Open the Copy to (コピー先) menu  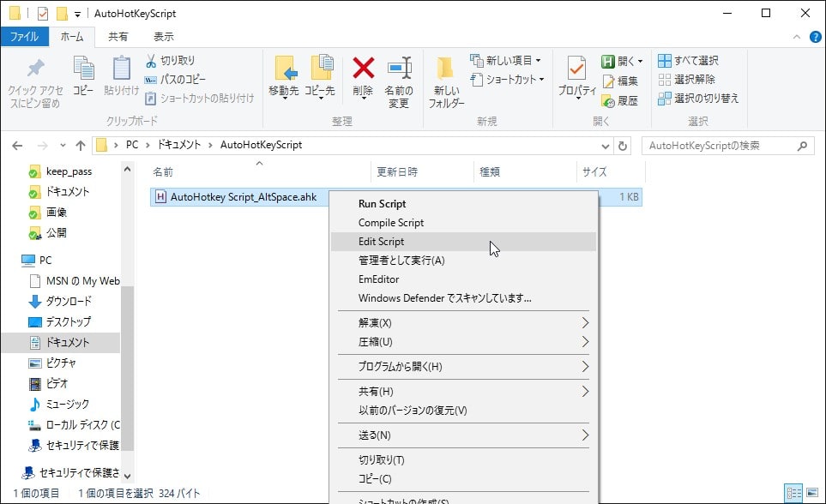pyautogui.click(x=320, y=77)
